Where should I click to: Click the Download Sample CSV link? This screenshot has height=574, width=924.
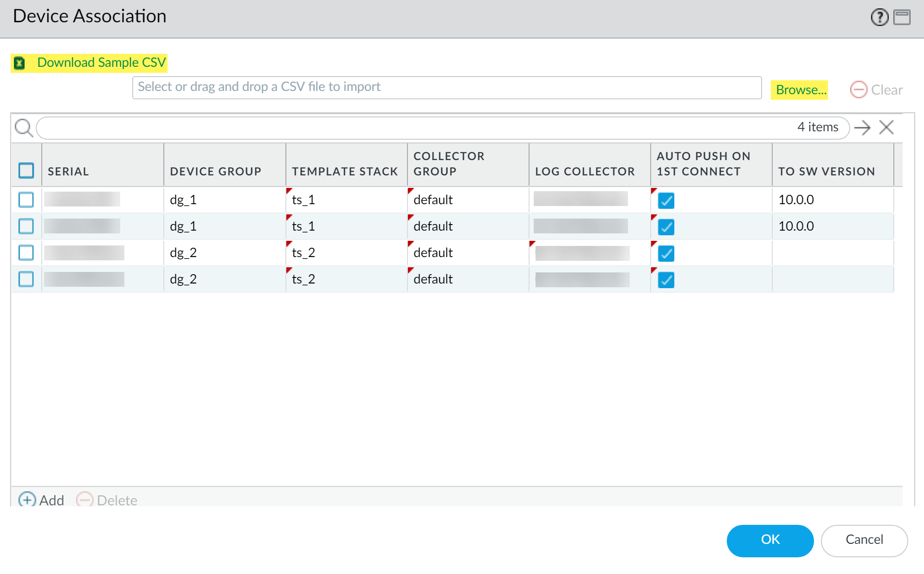click(101, 63)
